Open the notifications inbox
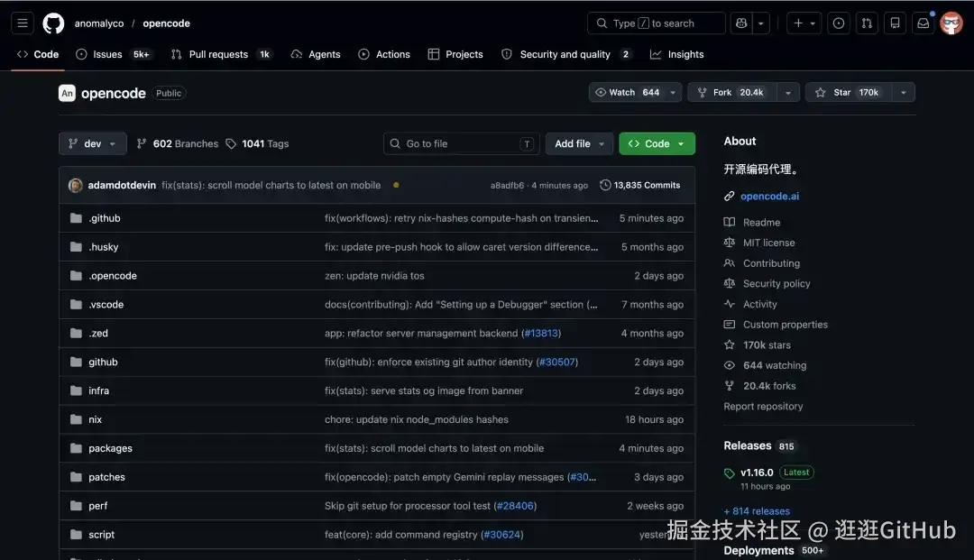Screen dimensions: 974x560 pyautogui.click(x=923, y=23)
